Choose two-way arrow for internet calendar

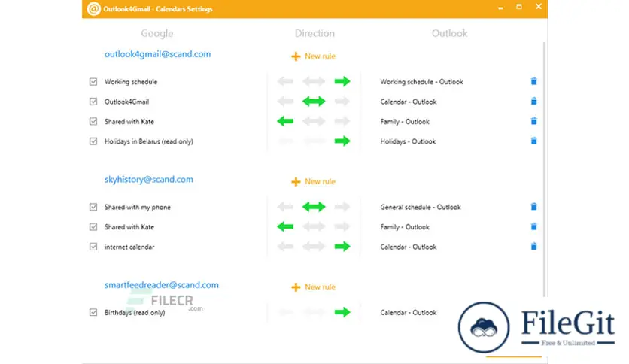(x=314, y=247)
